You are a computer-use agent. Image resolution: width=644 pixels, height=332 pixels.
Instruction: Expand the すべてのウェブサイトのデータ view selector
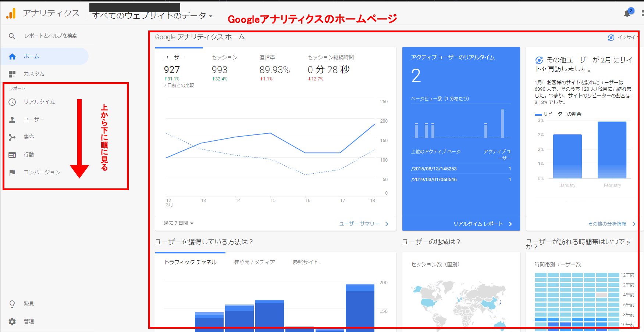(152, 16)
